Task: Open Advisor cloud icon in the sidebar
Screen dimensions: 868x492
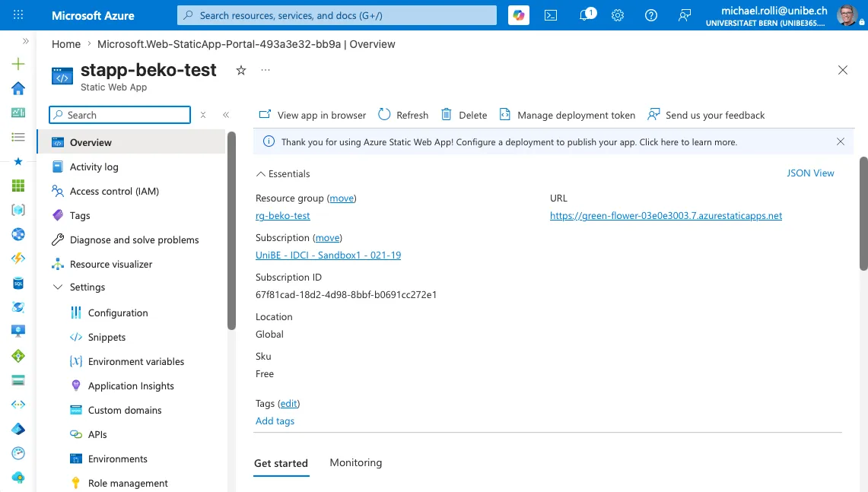Action: tap(18, 478)
